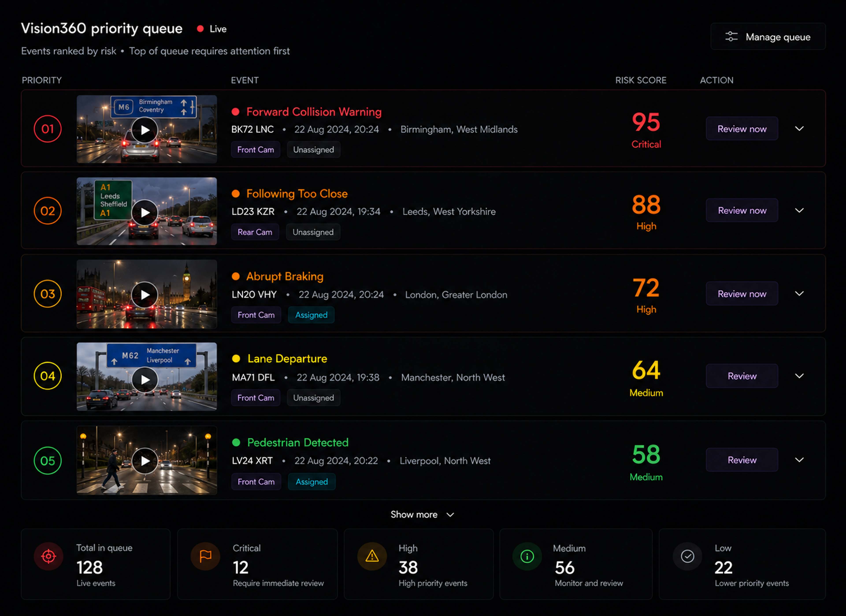
Task: Open the Pedestrian Detected title
Action: pyautogui.click(x=298, y=443)
